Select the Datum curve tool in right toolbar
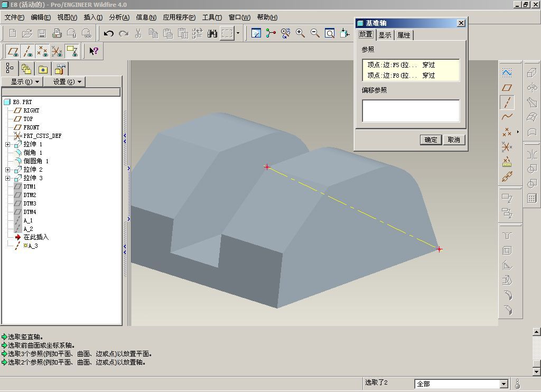 click(507, 117)
